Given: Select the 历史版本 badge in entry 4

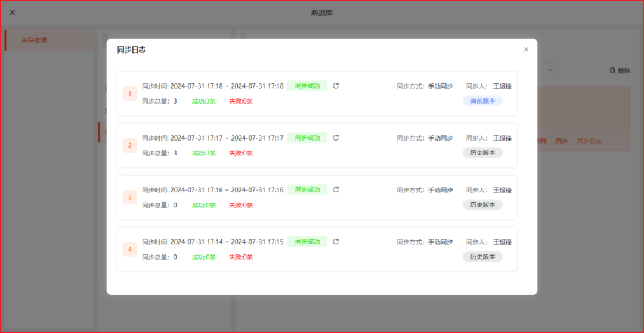Looking at the screenshot, I should 482,257.
